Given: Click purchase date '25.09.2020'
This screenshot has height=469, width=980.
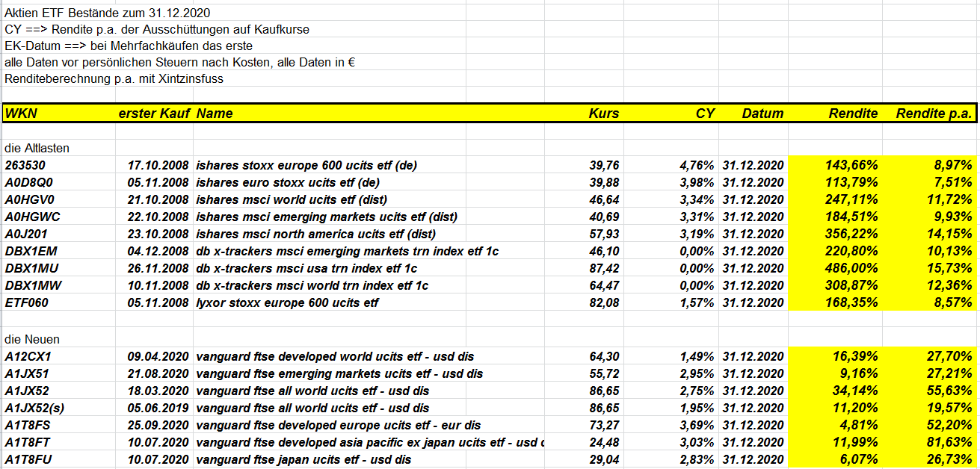Looking at the screenshot, I should [158, 426].
